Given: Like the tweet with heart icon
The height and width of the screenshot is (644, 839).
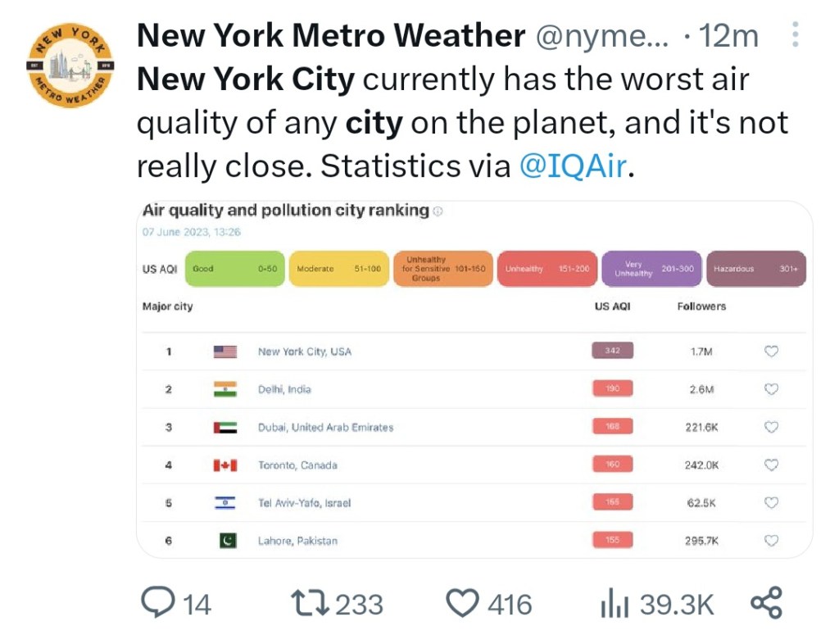Looking at the screenshot, I should click(462, 605).
